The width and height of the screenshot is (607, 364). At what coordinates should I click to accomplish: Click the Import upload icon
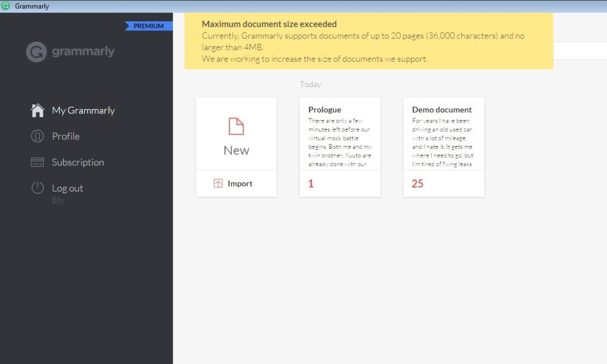click(x=219, y=183)
